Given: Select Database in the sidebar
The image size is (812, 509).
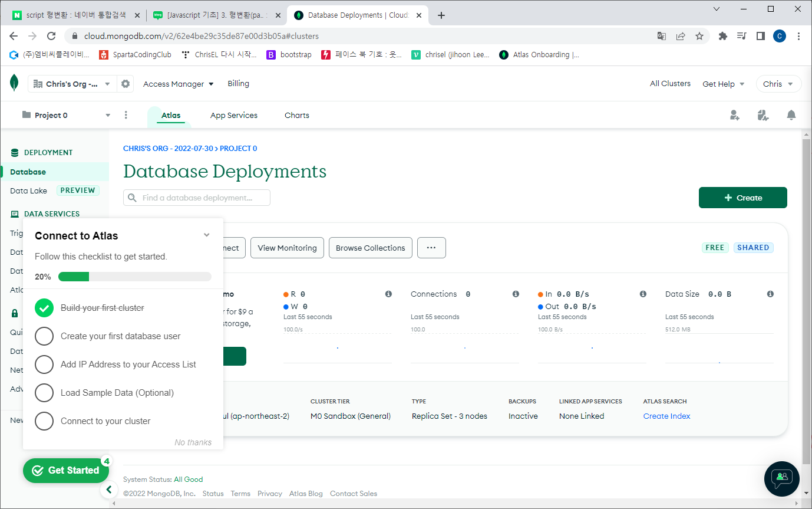Looking at the screenshot, I should point(55,172).
